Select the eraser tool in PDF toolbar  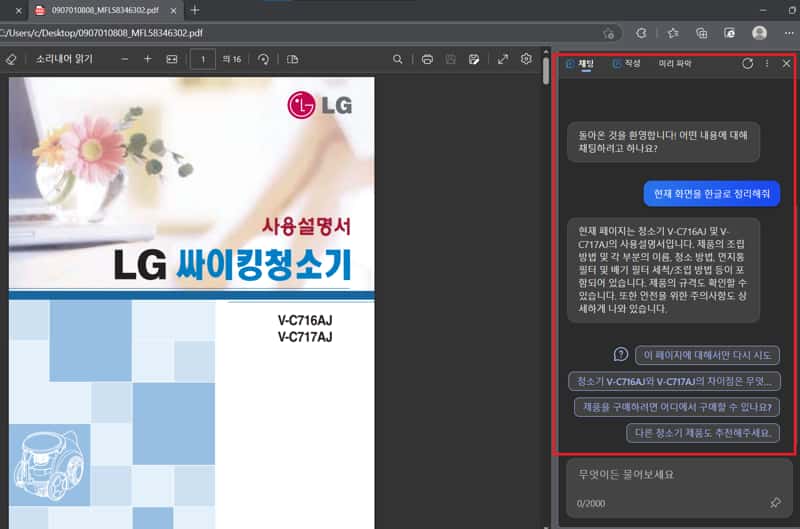[11, 59]
